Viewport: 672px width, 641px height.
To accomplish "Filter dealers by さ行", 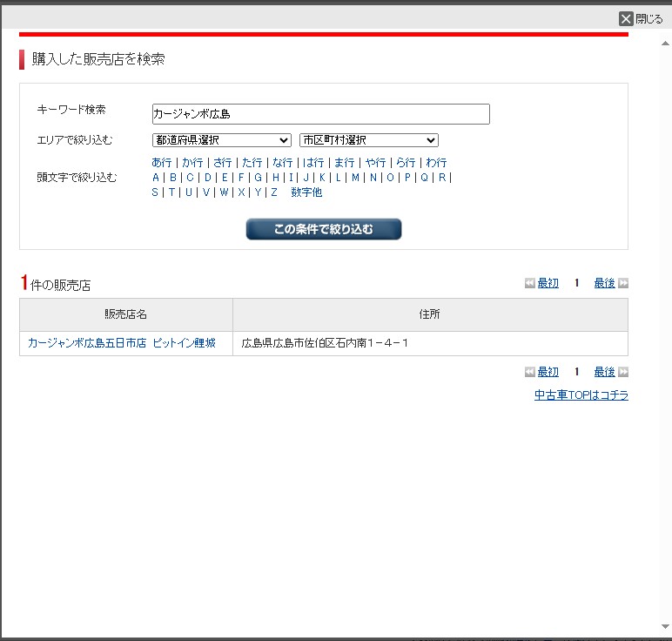I will click(223, 163).
